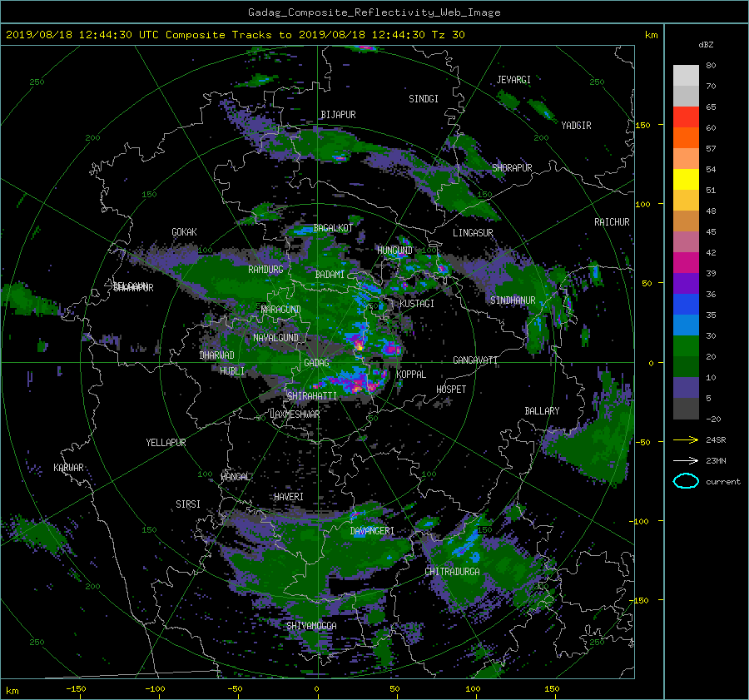Click the GOKAK city label
The image size is (749, 700).
pos(184,231)
